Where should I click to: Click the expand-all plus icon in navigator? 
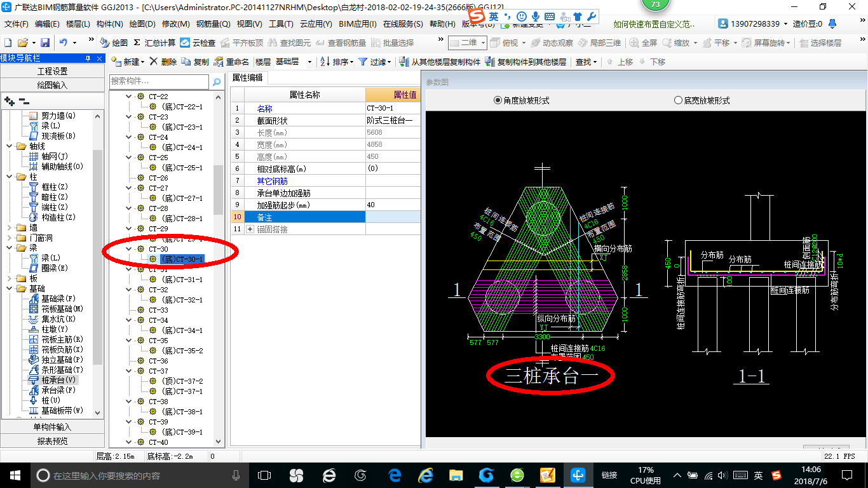tap(9, 100)
